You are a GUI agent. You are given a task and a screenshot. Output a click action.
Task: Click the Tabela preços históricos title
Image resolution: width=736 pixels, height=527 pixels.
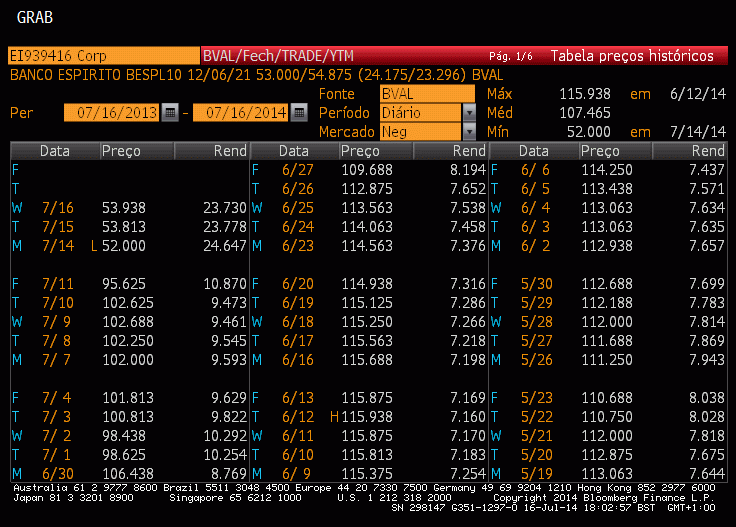(x=632, y=56)
